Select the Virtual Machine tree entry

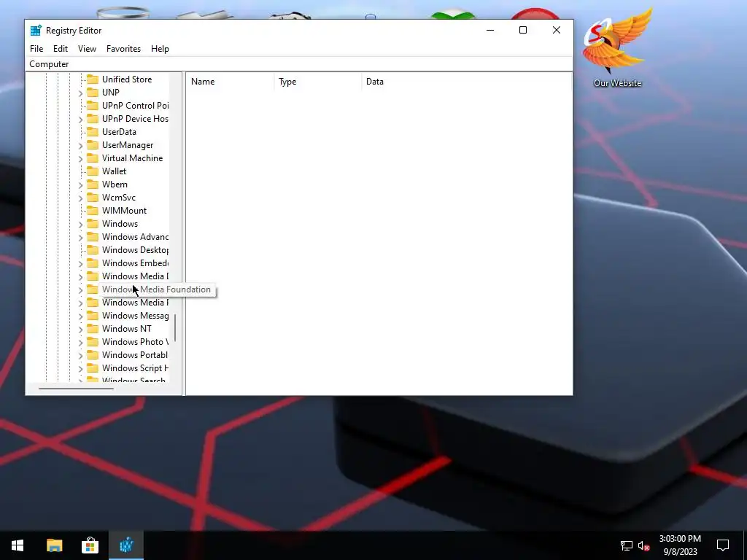(133, 158)
